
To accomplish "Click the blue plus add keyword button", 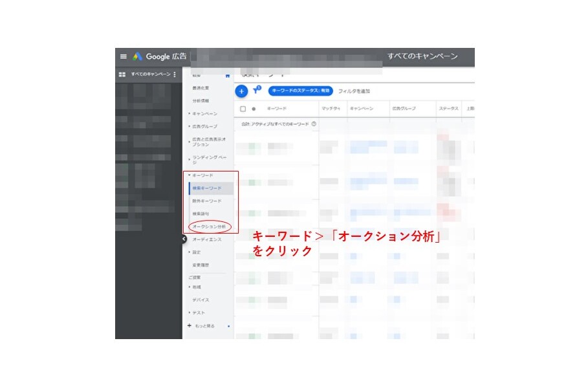I will [241, 91].
